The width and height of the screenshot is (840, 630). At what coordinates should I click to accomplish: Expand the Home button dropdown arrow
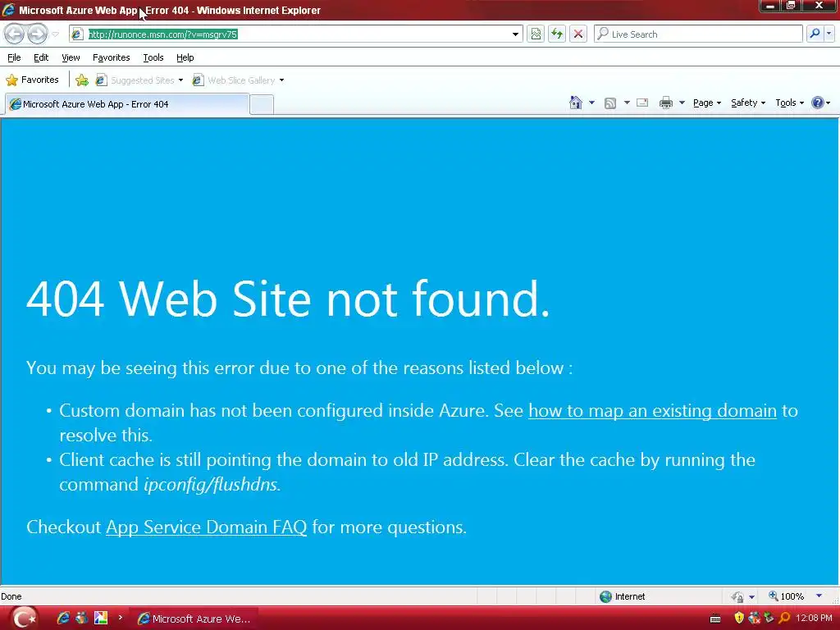pyautogui.click(x=591, y=103)
